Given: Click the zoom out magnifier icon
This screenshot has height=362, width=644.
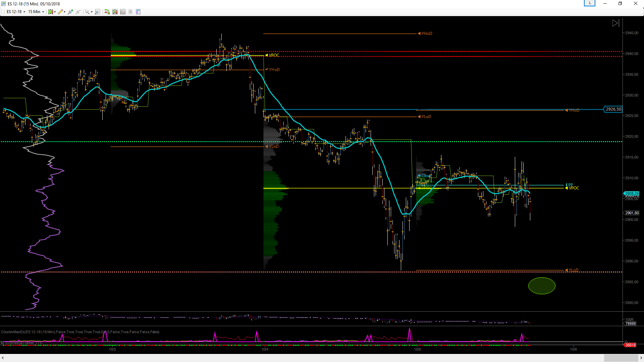Looking at the screenshot, I should pyautogui.click(x=78, y=12).
